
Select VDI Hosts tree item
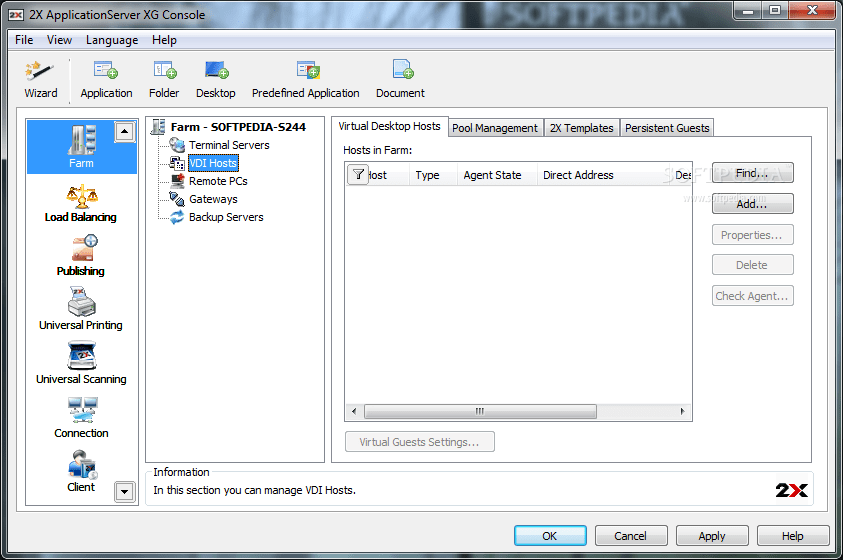click(x=213, y=163)
